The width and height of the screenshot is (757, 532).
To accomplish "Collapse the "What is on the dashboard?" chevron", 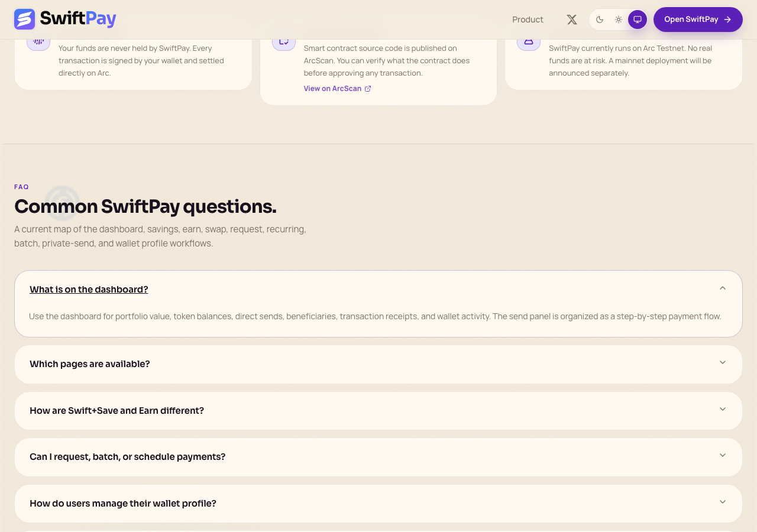I will pos(723,288).
